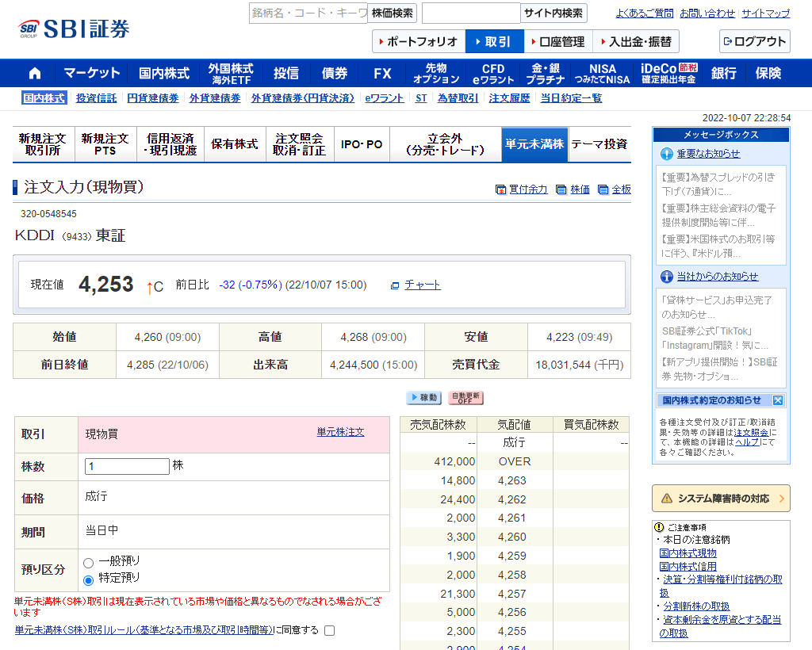The image size is (812, 650).
Task: Click the 買付余力 yen icon
Action: pos(501,190)
